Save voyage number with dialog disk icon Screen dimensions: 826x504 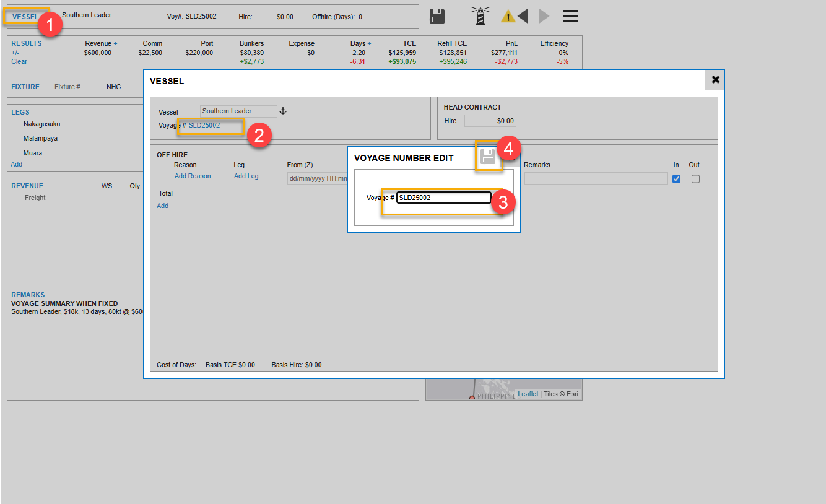pos(489,157)
